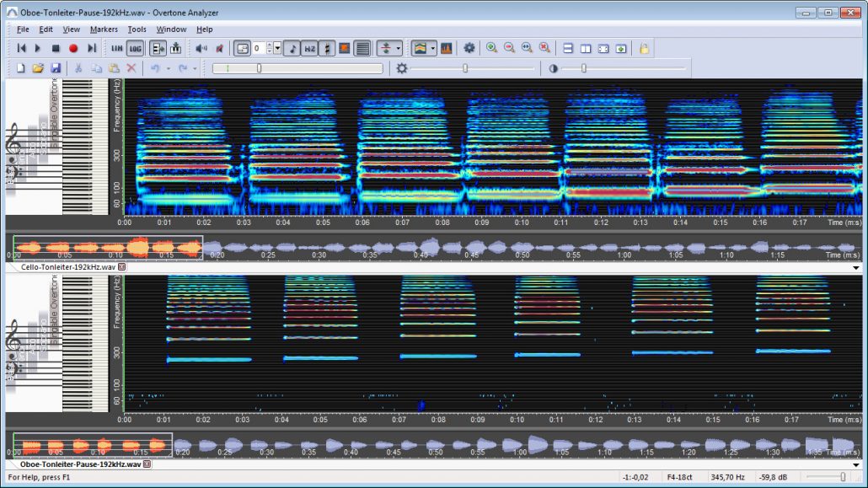This screenshot has height=488, width=868.
Task: Paste from the clipboard icon
Action: [x=114, y=68]
